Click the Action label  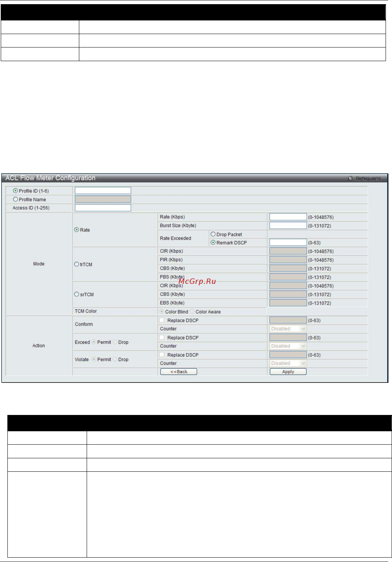point(39,345)
